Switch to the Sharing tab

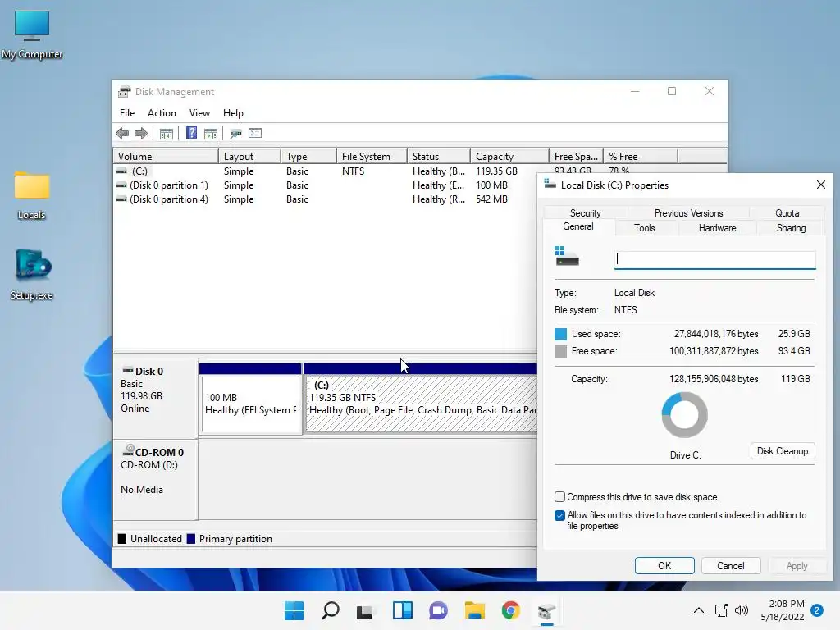pos(791,228)
